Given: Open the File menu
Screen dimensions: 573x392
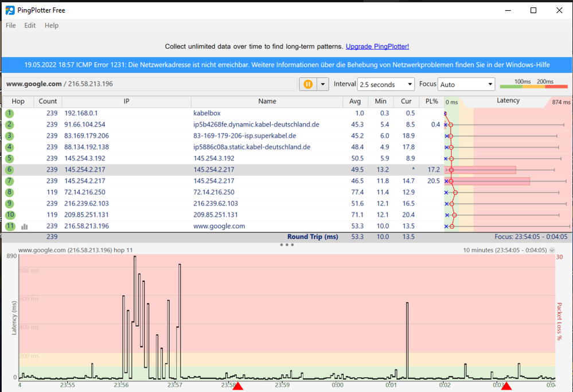Looking at the screenshot, I should click(x=10, y=26).
